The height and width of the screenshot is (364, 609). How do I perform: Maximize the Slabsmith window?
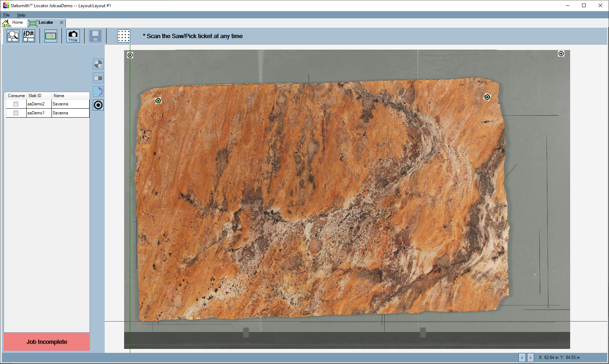click(584, 5)
